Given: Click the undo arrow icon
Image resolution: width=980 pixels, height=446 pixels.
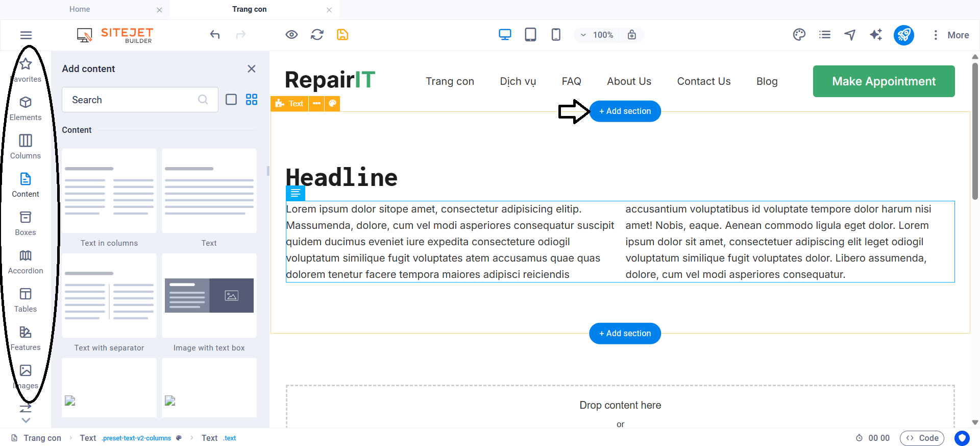Looking at the screenshot, I should tap(215, 35).
